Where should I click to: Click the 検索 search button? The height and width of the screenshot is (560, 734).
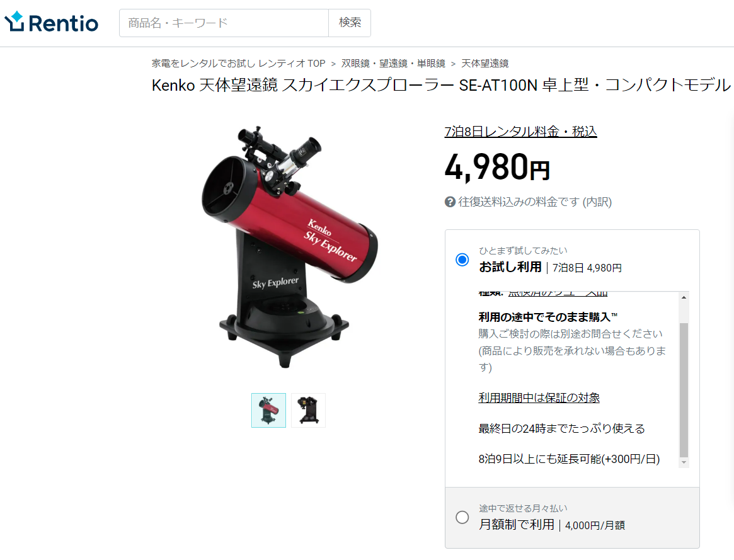point(350,23)
